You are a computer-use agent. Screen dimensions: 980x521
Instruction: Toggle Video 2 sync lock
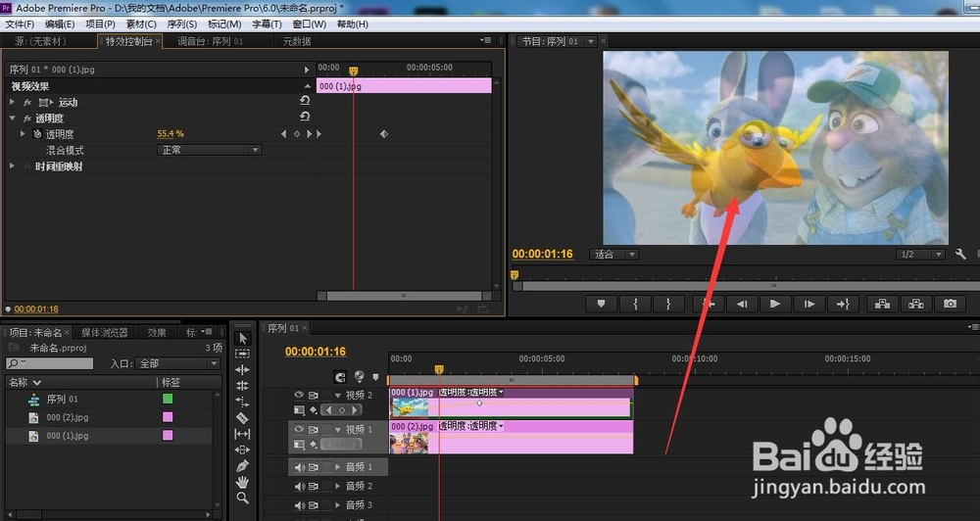pyautogui.click(x=314, y=396)
